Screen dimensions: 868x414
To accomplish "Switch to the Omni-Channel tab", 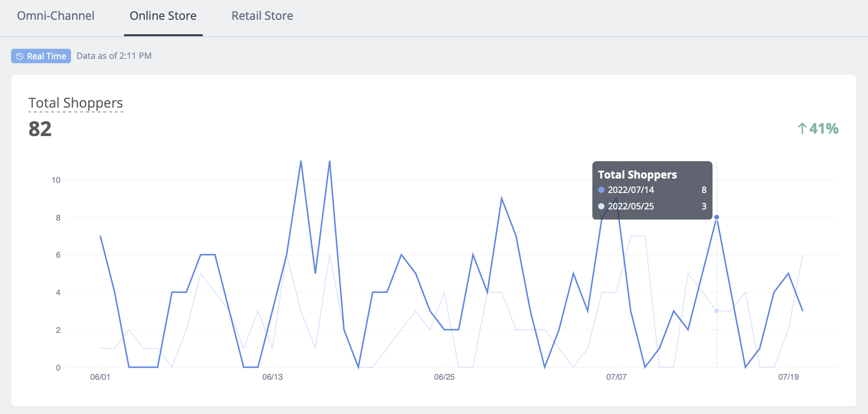I will (56, 16).
